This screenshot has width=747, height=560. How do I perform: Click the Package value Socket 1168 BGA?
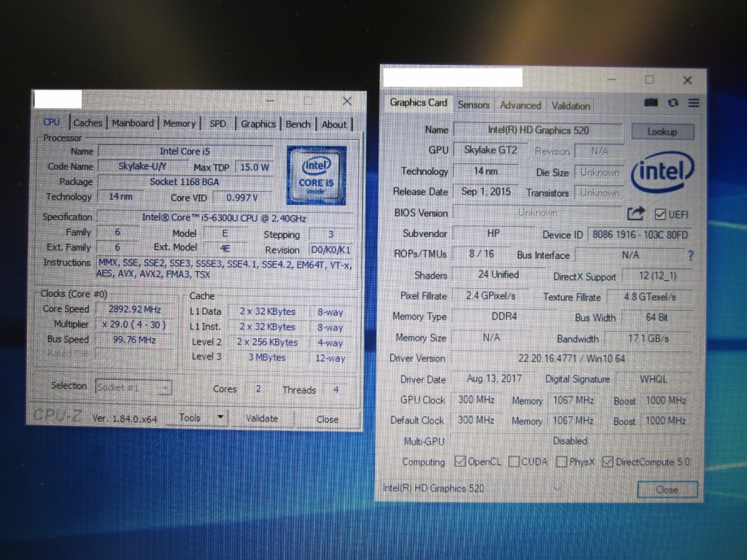coord(185,182)
